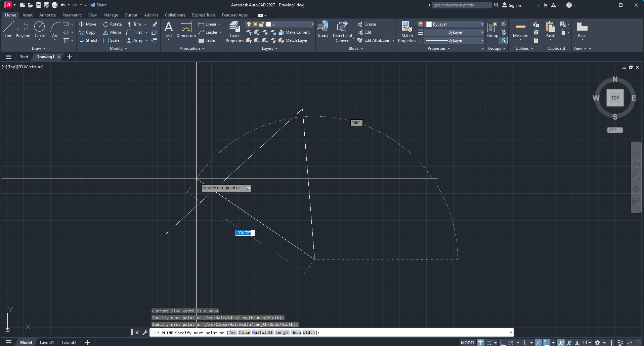
Task: Toggle clean screen in status bar
Action: [x=630, y=343]
